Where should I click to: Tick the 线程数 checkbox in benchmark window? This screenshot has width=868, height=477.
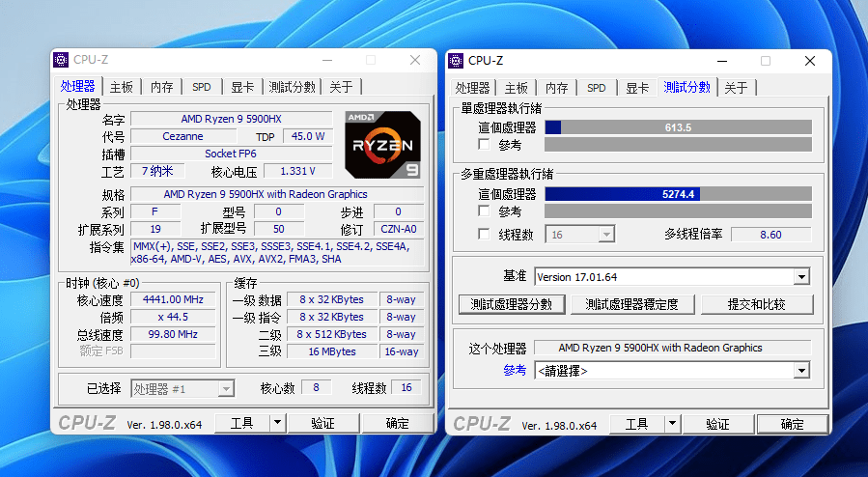[484, 234]
